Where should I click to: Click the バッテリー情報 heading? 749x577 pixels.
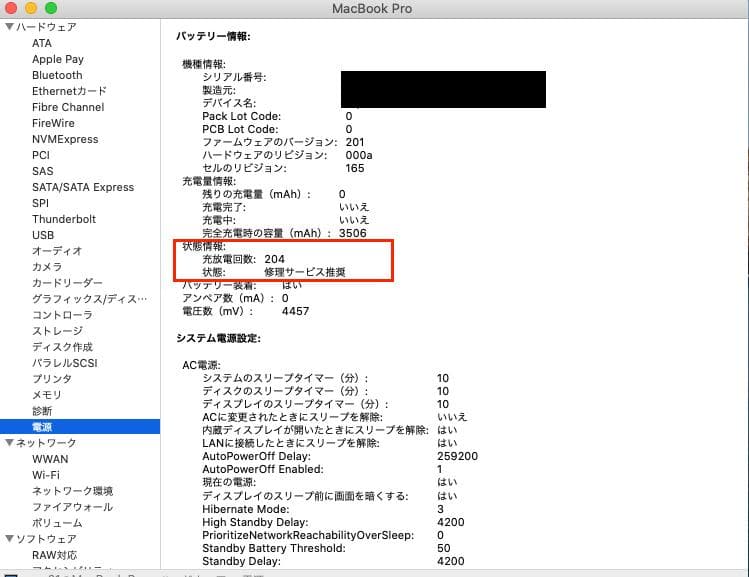213,36
